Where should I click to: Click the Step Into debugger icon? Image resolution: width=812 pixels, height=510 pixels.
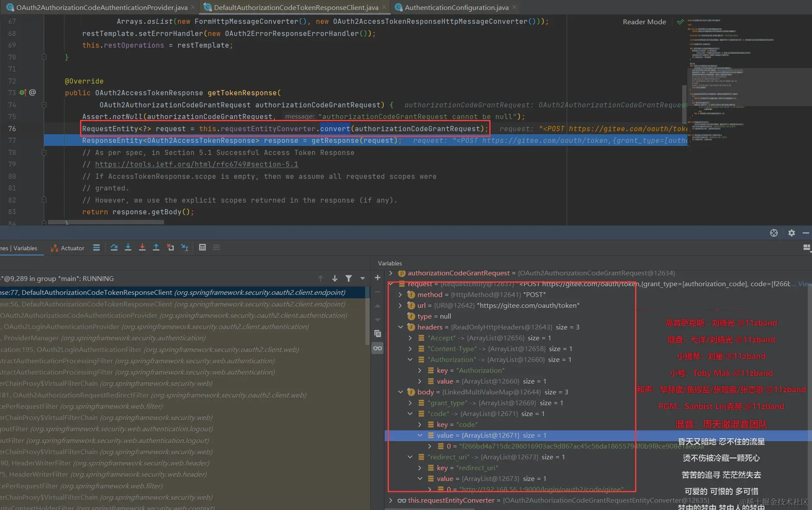[x=128, y=248]
